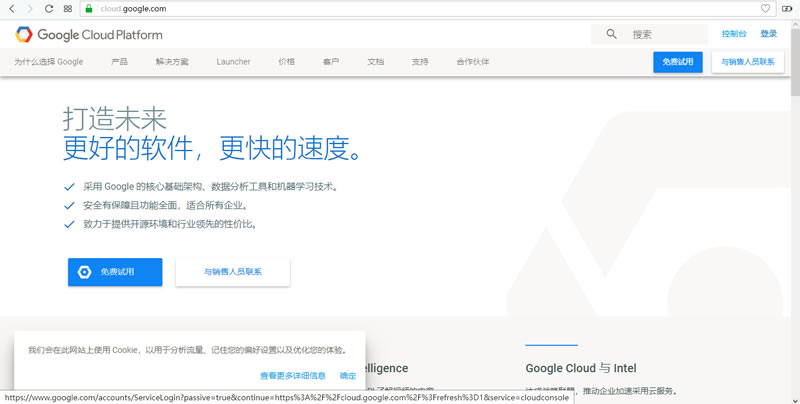Open the 为什么选择 Google menu

pyautogui.click(x=48, y=62)
